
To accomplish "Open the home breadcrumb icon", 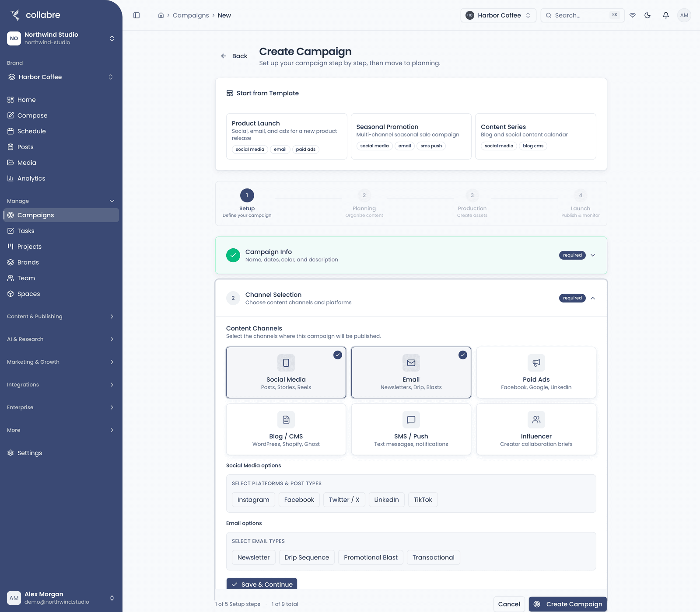I will [x=161, y=15].
